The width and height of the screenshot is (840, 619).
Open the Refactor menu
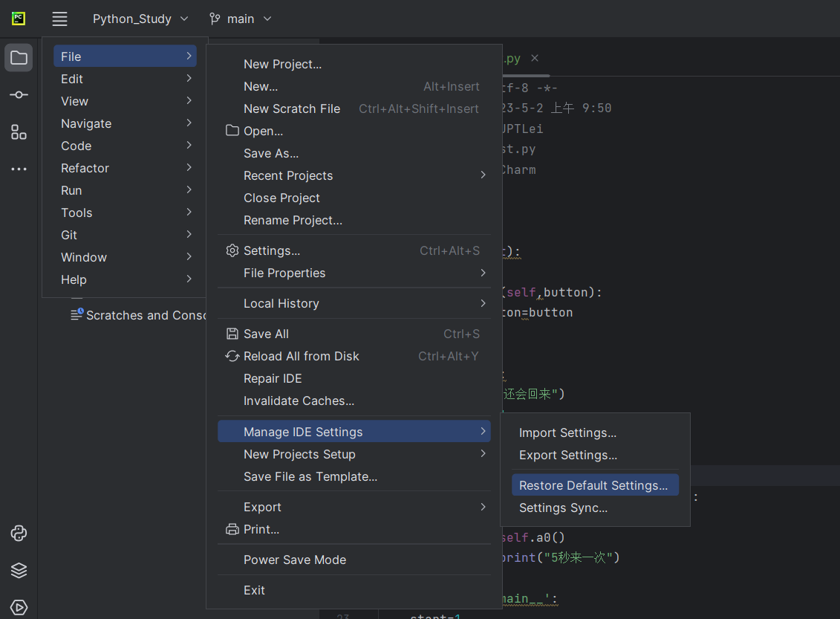point(125,168)
